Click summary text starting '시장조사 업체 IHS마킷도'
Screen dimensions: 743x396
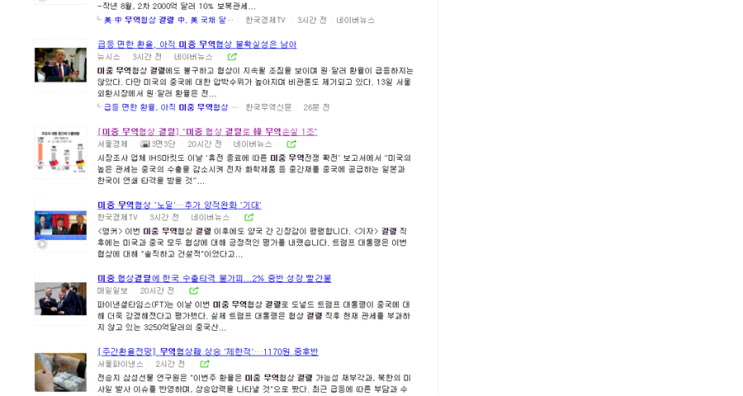coord(254,170)
